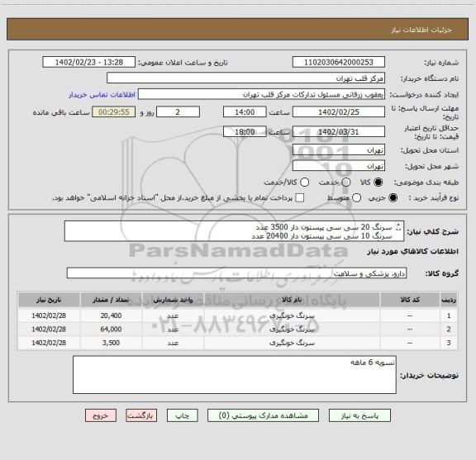The width and height of the screenshot is (476, 460).
Task: Click the تاریخ نیاز column header
Action: (x=49, y=300)
